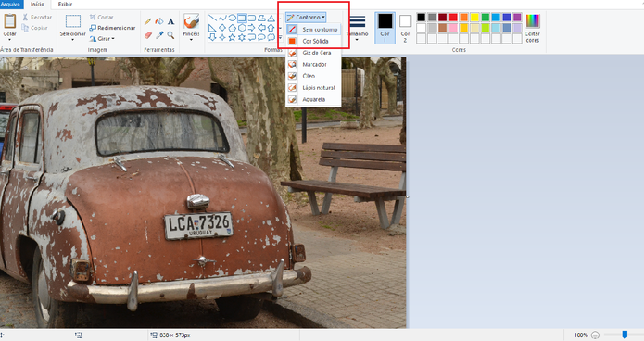
Task: Choose the Oval callout shape
Action: 261,37
